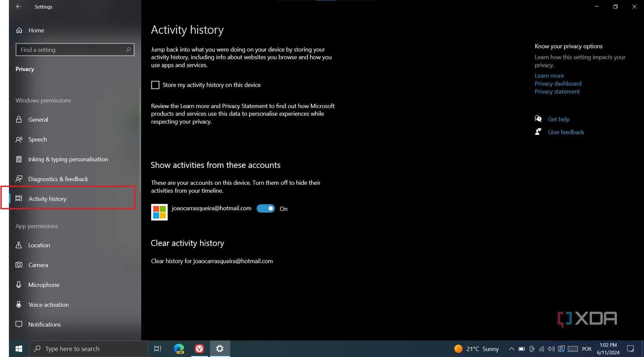This screenshot has width=644, height=357.
Task: Click the Clear activity history heading
Action: 187,243
